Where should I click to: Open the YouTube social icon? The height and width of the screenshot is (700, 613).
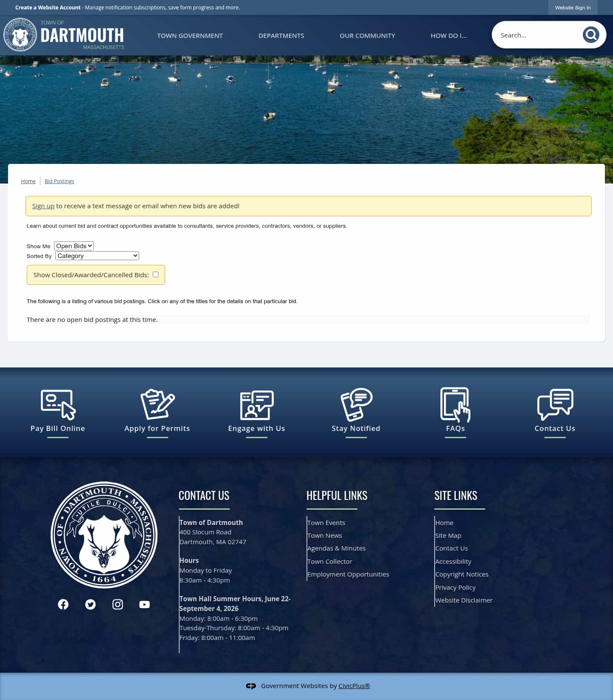click(x=144, y=604)
